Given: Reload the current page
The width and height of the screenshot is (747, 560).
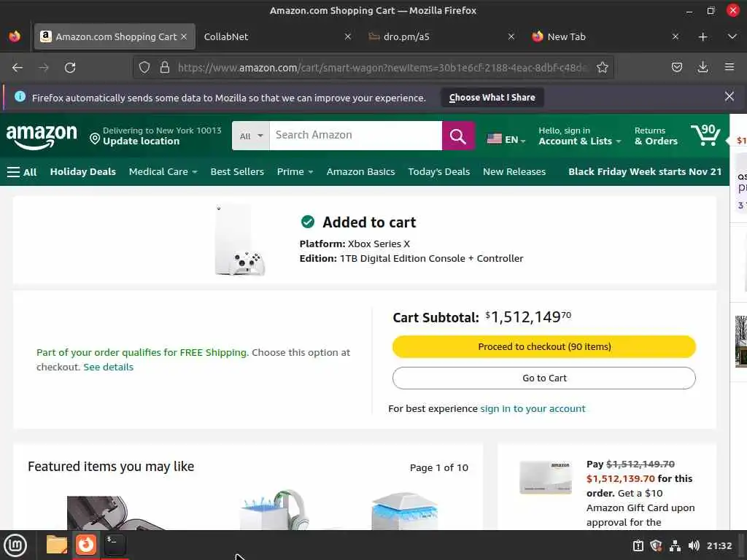Looking at the screenshot, I should point(70,68).
